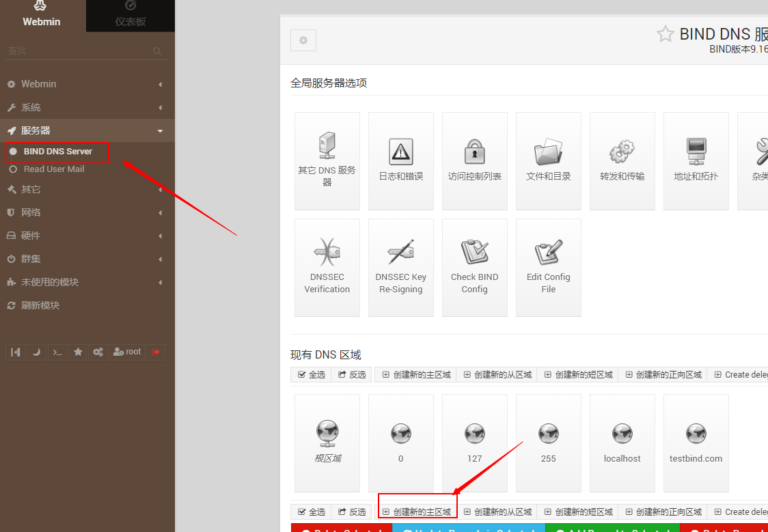Open the 0 DNS zone
768x532 pixels.
point(401,443)
